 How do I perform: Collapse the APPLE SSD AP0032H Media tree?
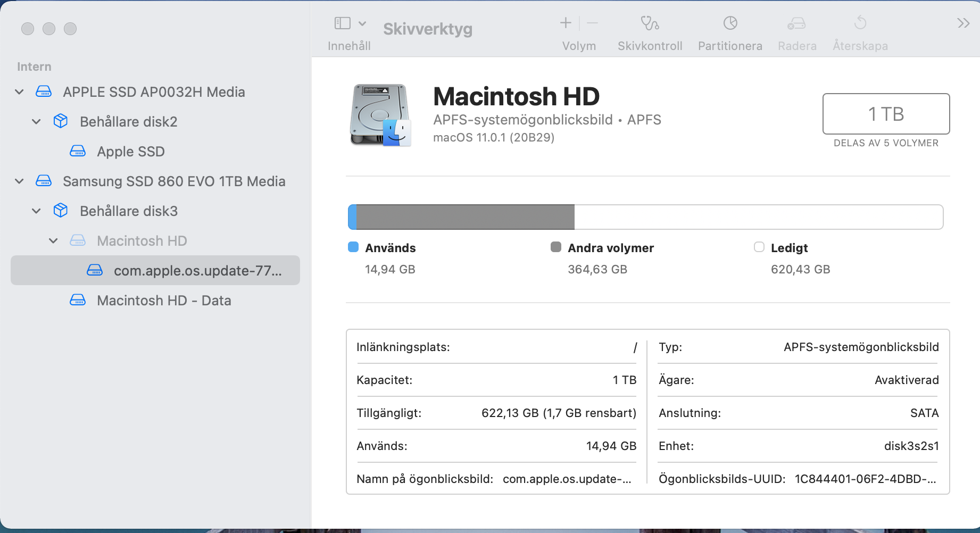coord(20,92)
